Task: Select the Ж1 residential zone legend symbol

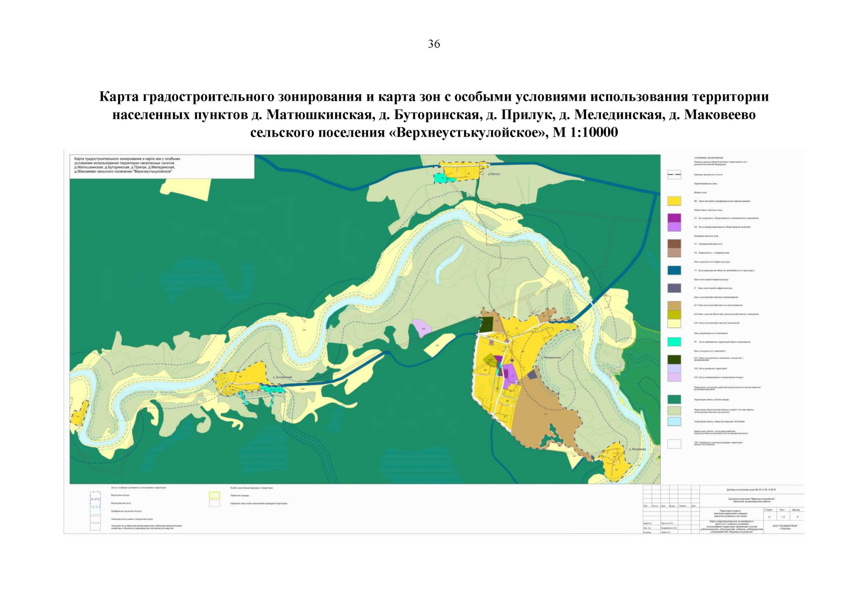Action: click(x=674, y=200)
